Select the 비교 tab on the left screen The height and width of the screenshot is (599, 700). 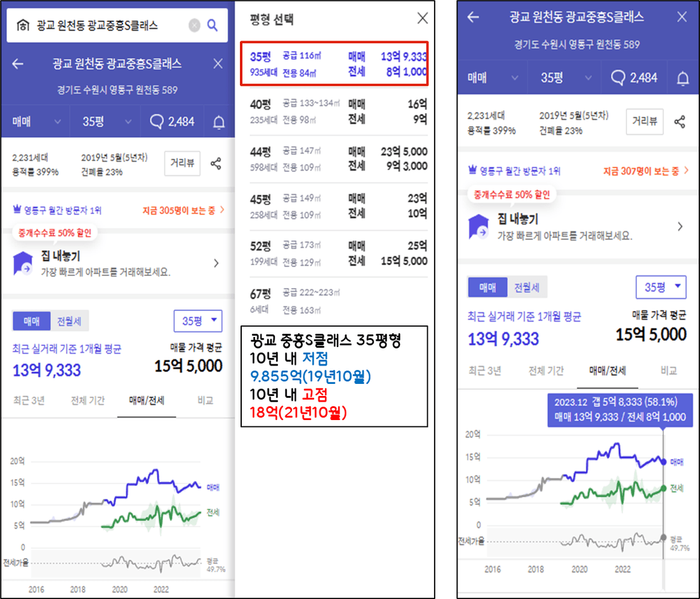coord(206,400)
